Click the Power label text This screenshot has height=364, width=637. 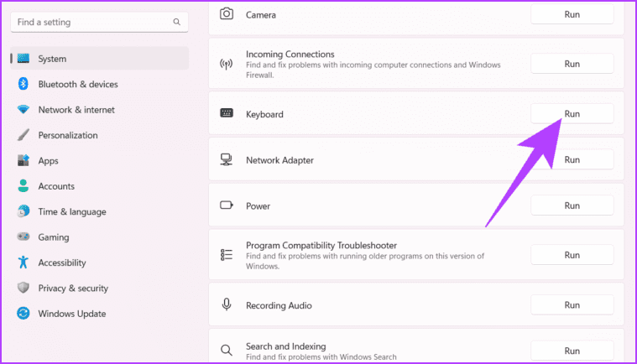pyautogui.click(x=258, y=205)
